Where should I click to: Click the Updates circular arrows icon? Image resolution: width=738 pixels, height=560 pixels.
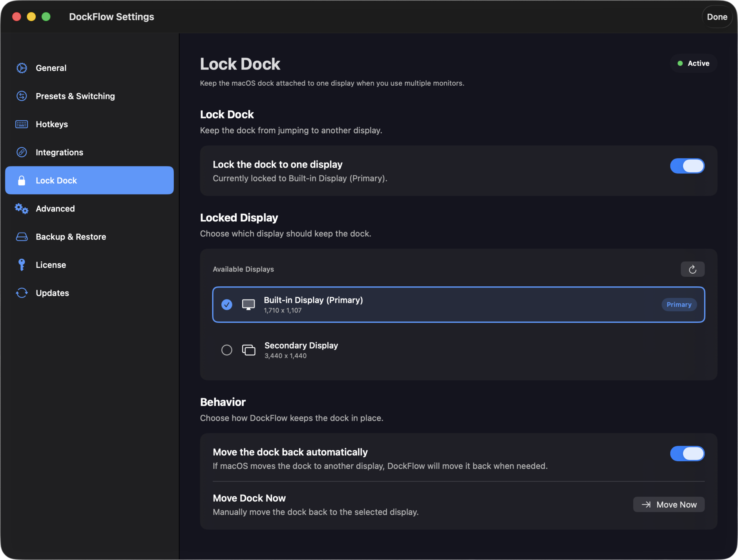point(22,293)
